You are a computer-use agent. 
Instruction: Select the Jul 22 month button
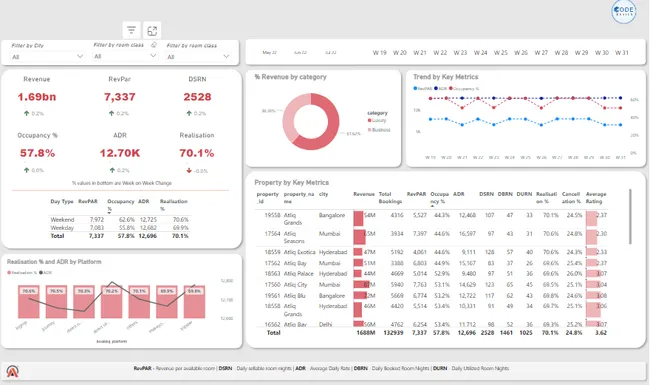(330, 53)
